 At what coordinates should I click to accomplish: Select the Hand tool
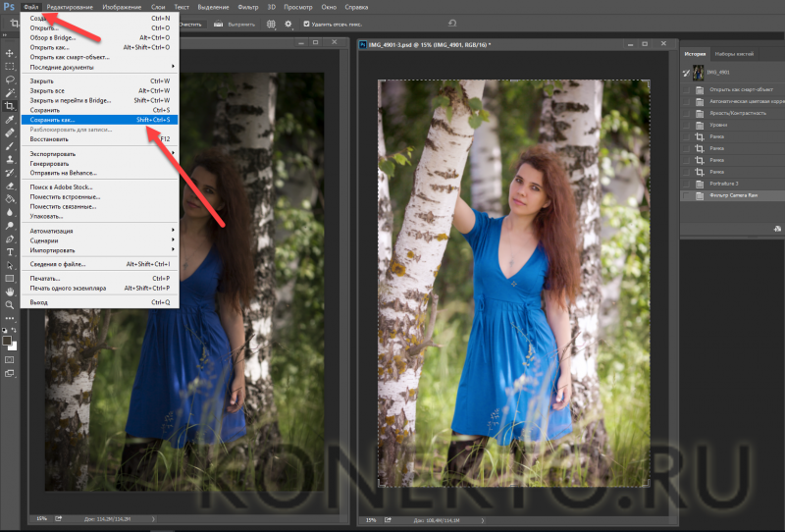(x=10, y=292)
